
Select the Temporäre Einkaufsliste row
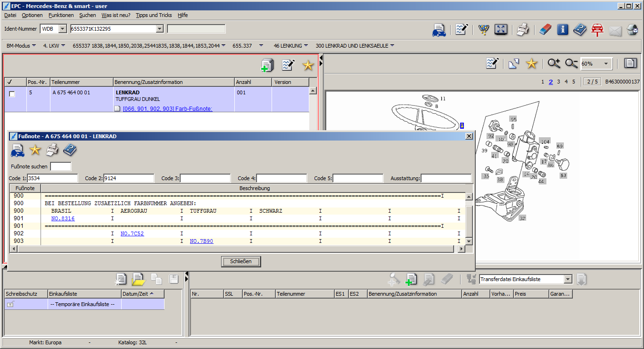[84, 304]
